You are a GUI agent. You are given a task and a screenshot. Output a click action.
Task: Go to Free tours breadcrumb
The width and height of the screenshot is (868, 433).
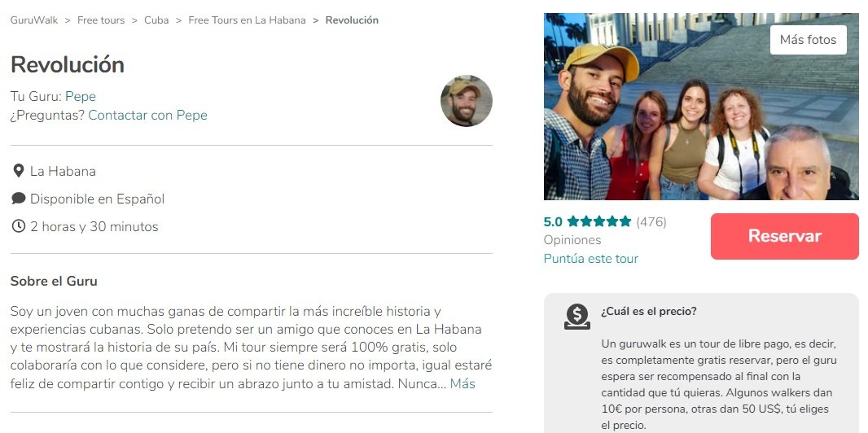pyautogui.click(x=101, y=20)
